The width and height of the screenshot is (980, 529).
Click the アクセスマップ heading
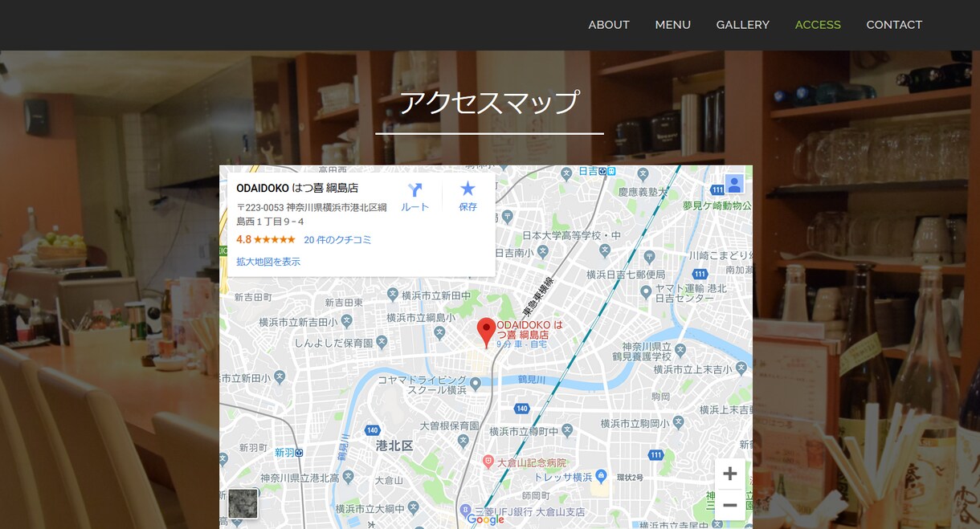(489, 103)
